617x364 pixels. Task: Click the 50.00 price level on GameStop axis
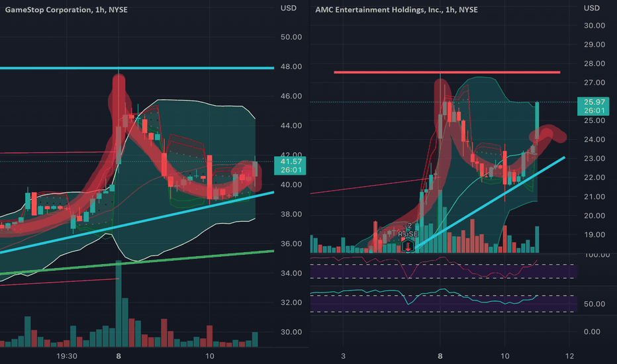click(291, 37)
